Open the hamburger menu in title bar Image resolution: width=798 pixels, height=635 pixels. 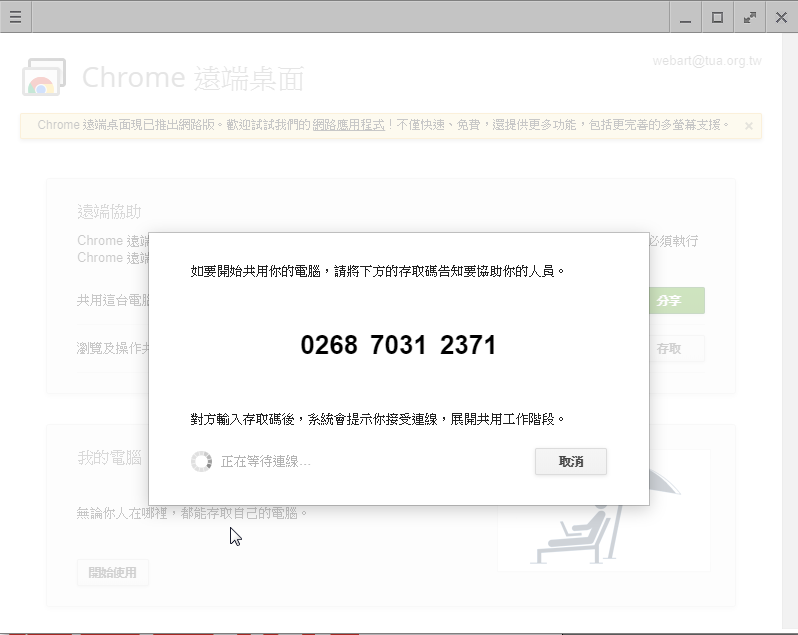(15, 17)
